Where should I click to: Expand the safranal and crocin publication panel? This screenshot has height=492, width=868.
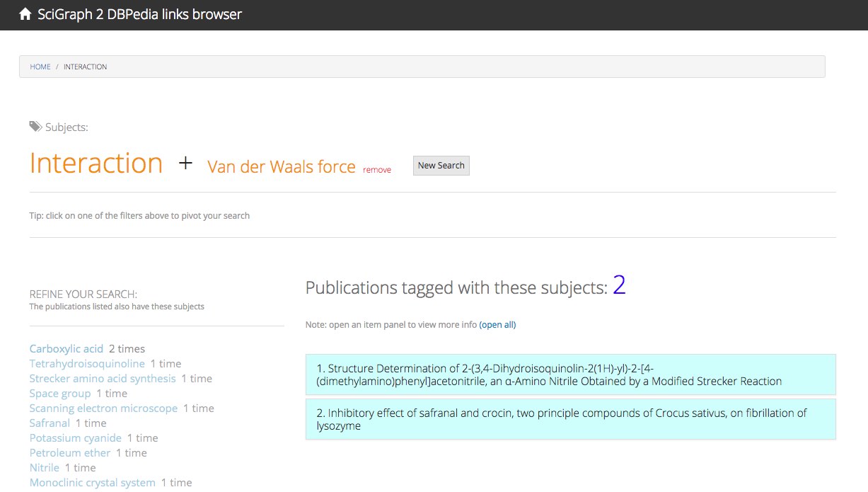571,419
